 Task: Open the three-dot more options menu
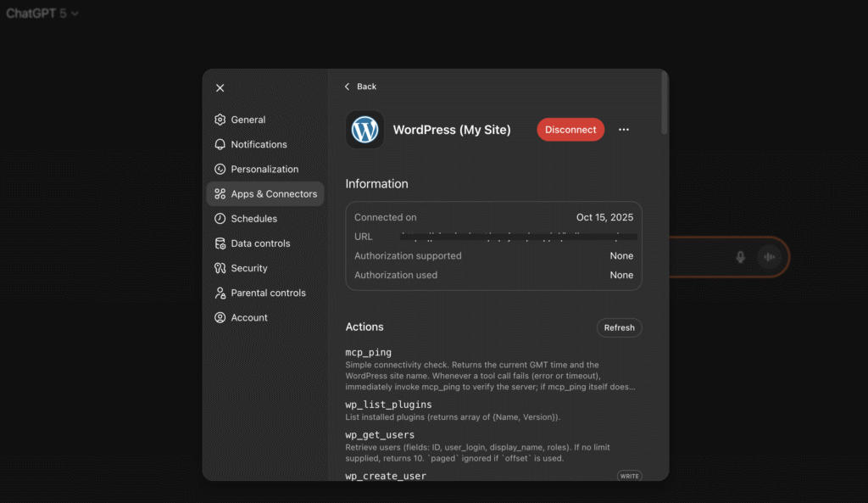click(624, 130)
